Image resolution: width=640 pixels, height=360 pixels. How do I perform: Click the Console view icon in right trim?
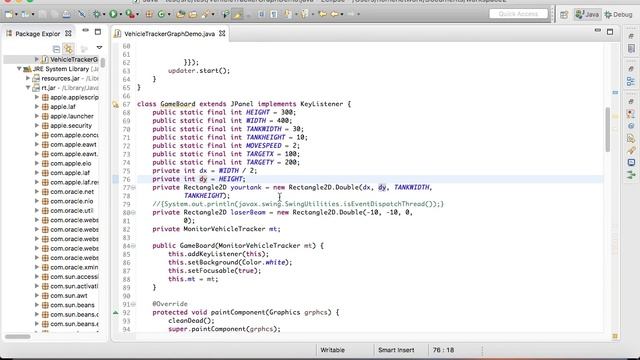(x=631, y=162)
